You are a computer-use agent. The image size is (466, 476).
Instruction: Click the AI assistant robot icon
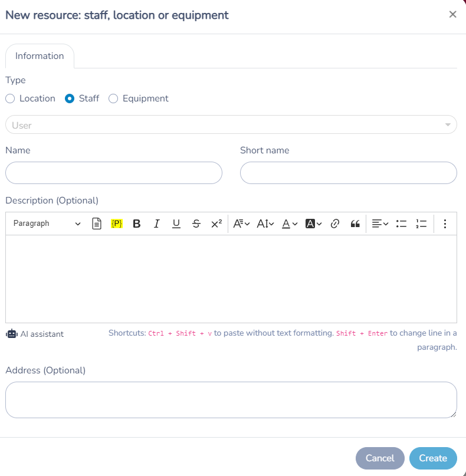(x=12, y=334)
